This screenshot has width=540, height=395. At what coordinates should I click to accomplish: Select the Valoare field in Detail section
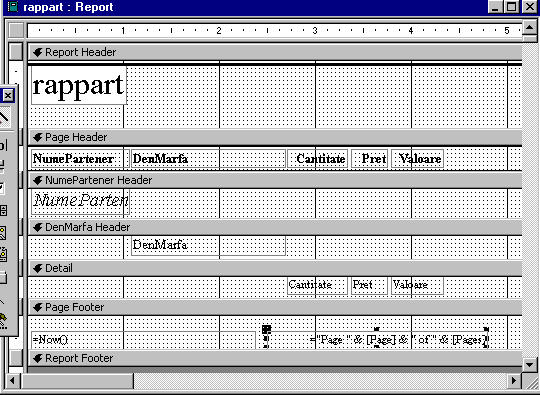[x=417, y=285]
